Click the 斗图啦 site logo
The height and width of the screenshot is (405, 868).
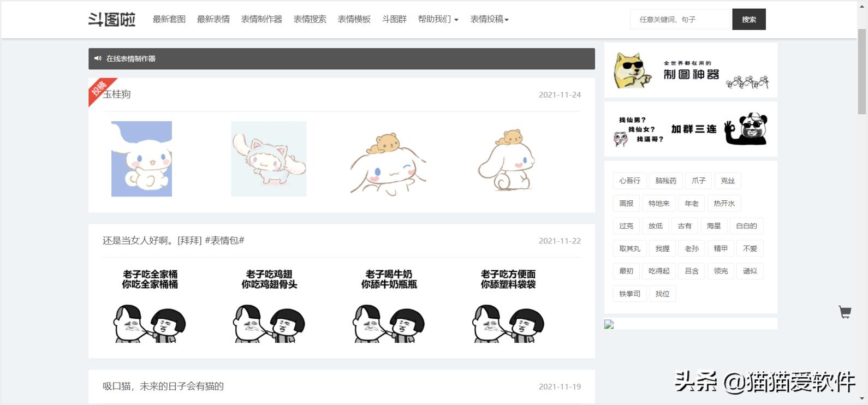112,19
